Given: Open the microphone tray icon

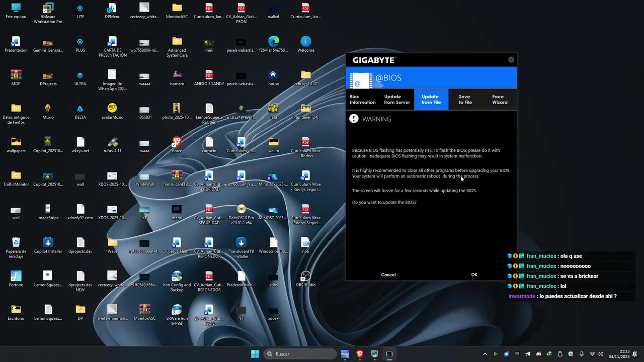Looking at the screenshot, I should pyautogui.click(x=582, y=354).
